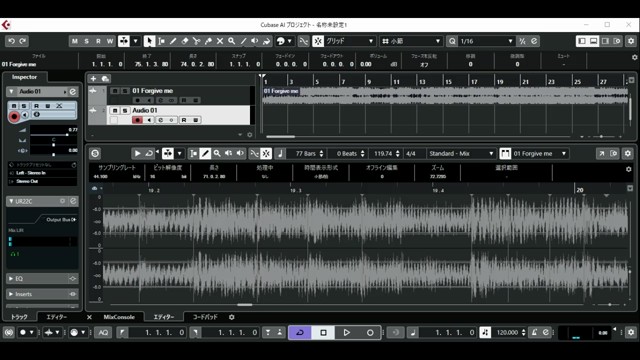Click the Add Track plus button
This screenshot has height=360, width=640.
coord(93,78)
